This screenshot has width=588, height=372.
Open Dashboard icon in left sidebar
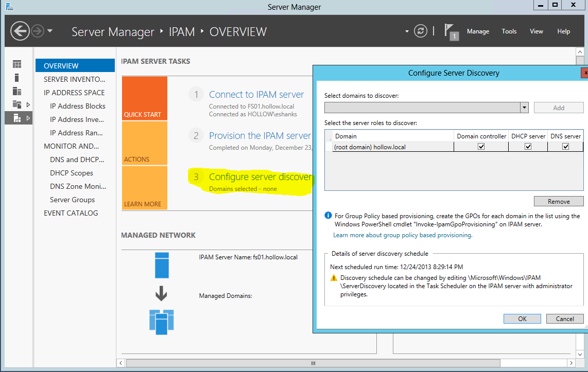coord(17,64)
